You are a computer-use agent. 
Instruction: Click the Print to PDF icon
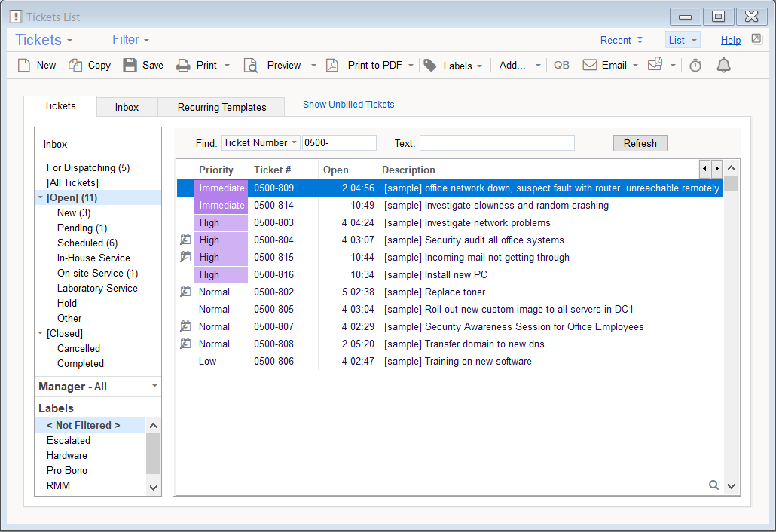tap(332, 66)
